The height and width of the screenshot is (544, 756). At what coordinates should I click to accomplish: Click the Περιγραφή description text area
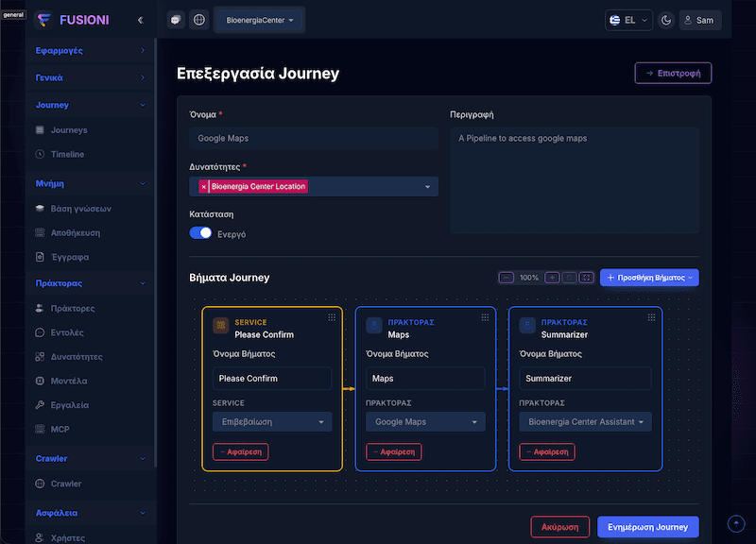click(x=575, y=180)
